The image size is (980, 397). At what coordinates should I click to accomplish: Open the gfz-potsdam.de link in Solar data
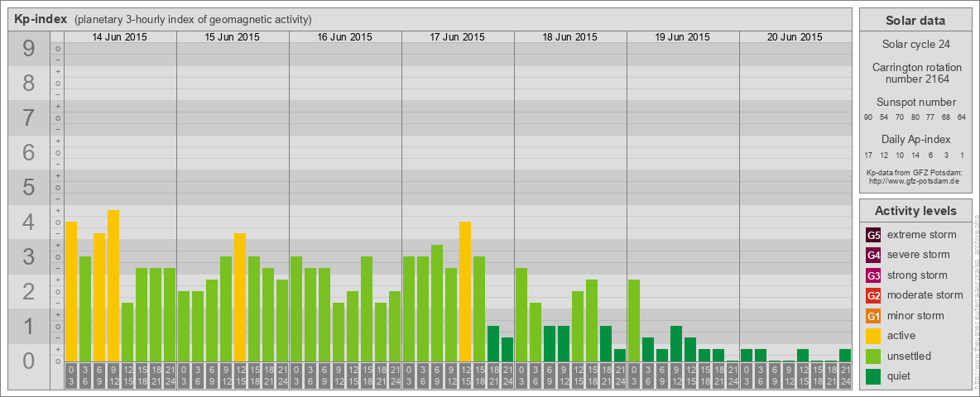click(x=915, y=181)
